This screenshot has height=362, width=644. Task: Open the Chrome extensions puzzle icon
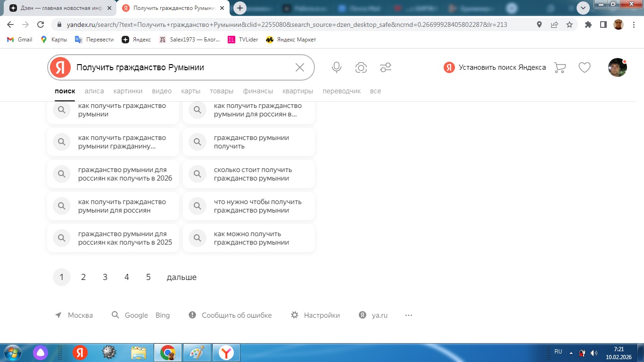[x=588, y=25]
